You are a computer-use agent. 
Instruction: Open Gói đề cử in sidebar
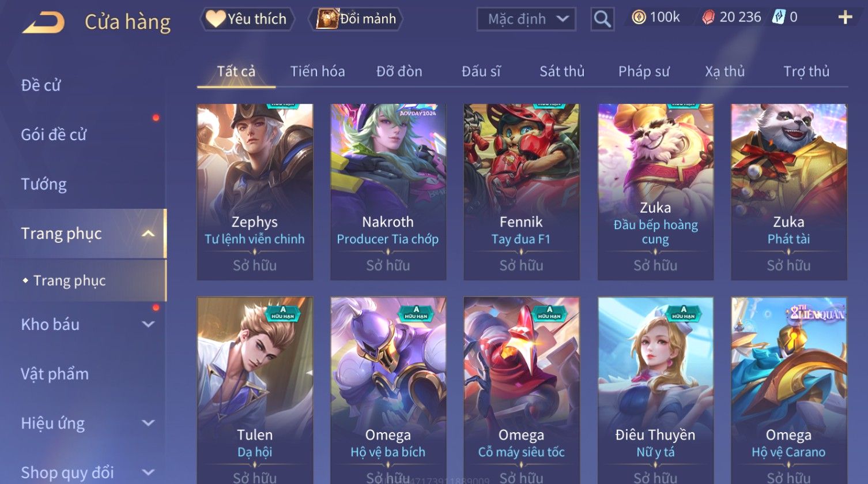pos(54,135)
